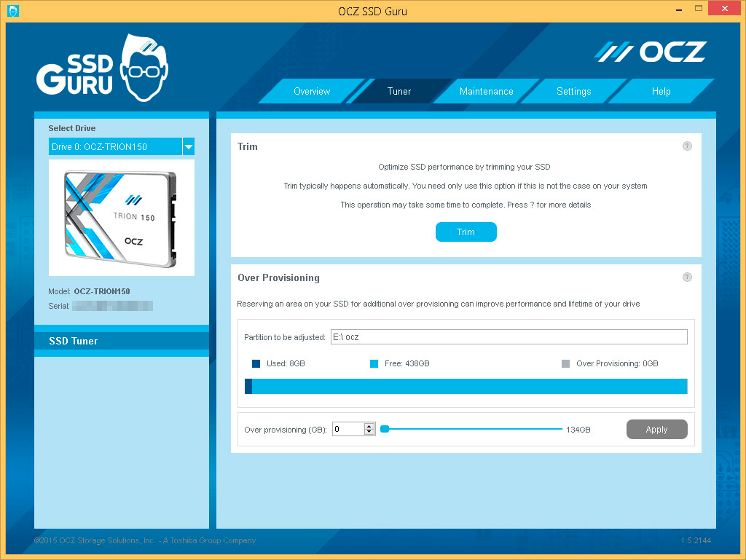Open the Help tab
The height and width of the screenshot is (560, 746).
tap(661, 91)
